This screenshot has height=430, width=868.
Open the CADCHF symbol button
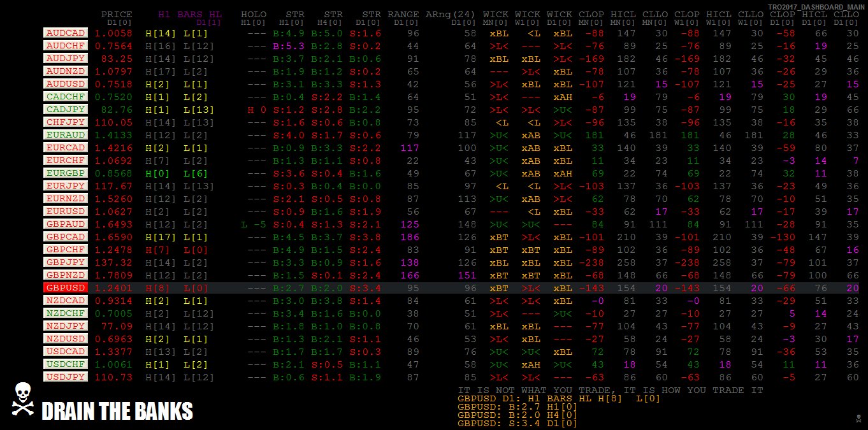pyautogui.click(x=66, y=96)
